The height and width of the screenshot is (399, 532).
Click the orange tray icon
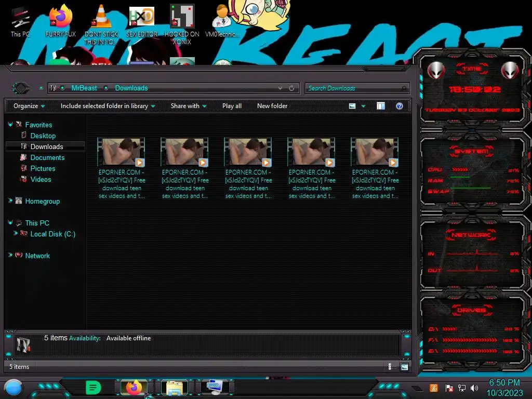pos(433,388)
